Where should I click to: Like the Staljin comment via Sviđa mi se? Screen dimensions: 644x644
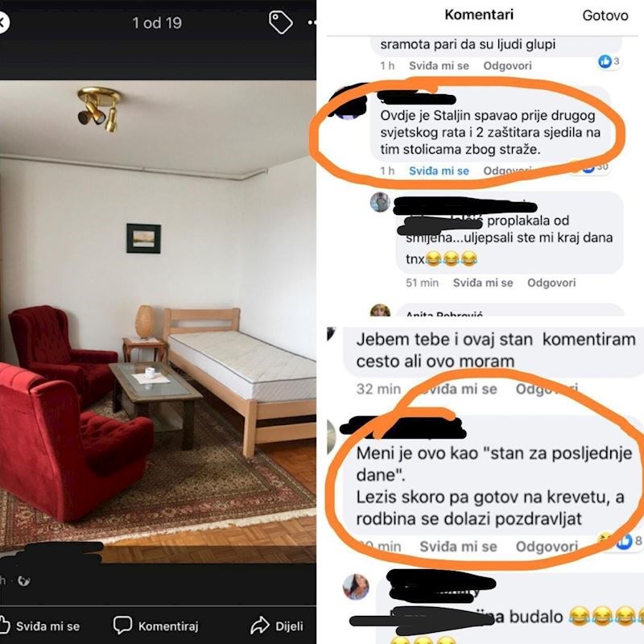coord(439,171)
